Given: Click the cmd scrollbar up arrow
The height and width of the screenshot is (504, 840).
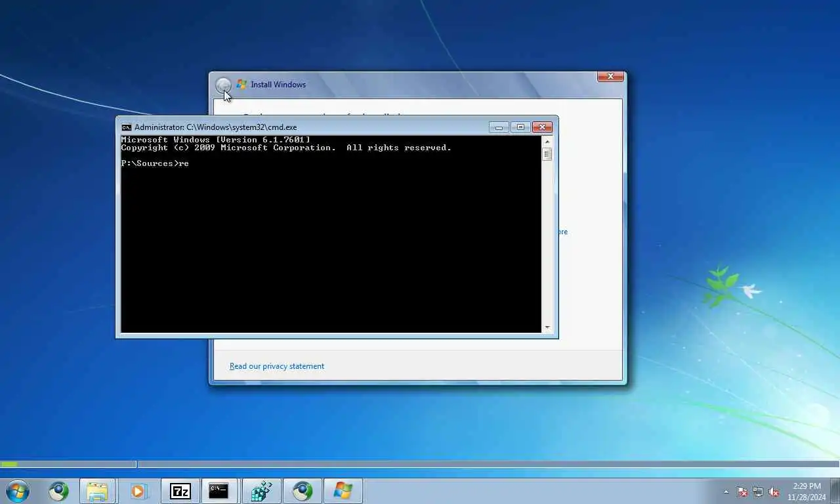Looking at the screenshot, I should point(547,141).
